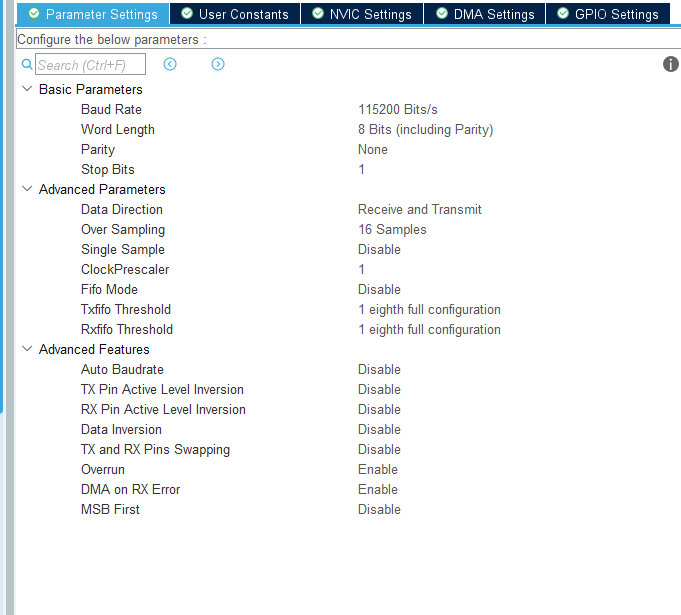Go to next search result arrow
This screenshot has height=615, width=681.
coord(218,64)
